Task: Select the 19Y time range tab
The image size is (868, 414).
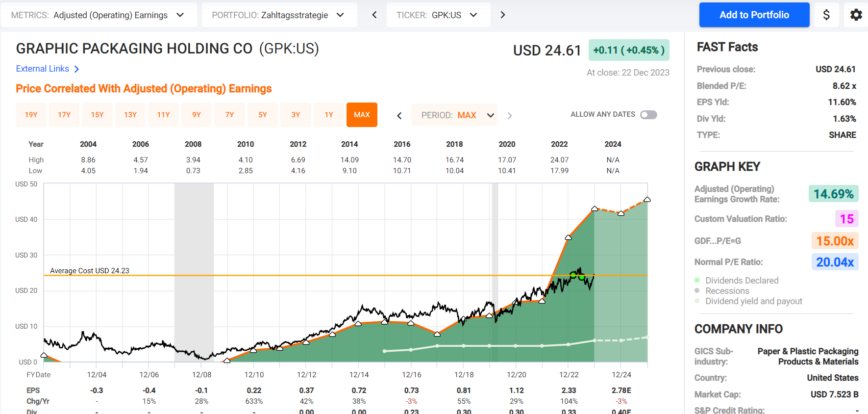Action: pyautogui.click(x=31, y=115)
